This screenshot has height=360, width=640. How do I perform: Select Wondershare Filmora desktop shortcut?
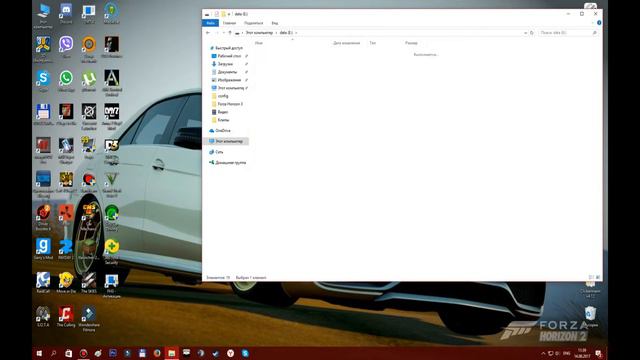[89, 318]
